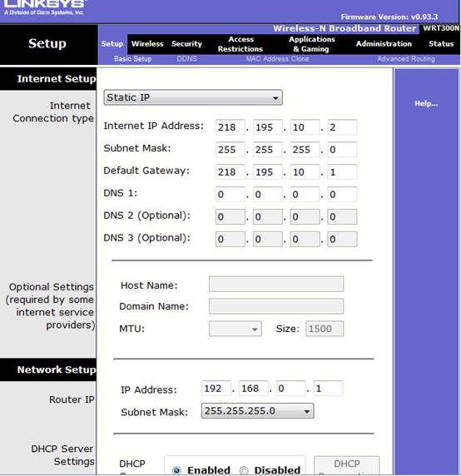Image resolution: width=461 pixels, height=476 pixels.
Task: Open MAC Address Clone sub-tab
Action: point(277,58)
